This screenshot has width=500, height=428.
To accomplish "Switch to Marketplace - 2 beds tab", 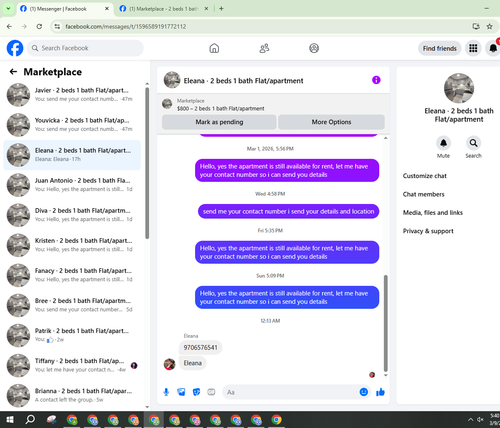I will pos(163,9).
